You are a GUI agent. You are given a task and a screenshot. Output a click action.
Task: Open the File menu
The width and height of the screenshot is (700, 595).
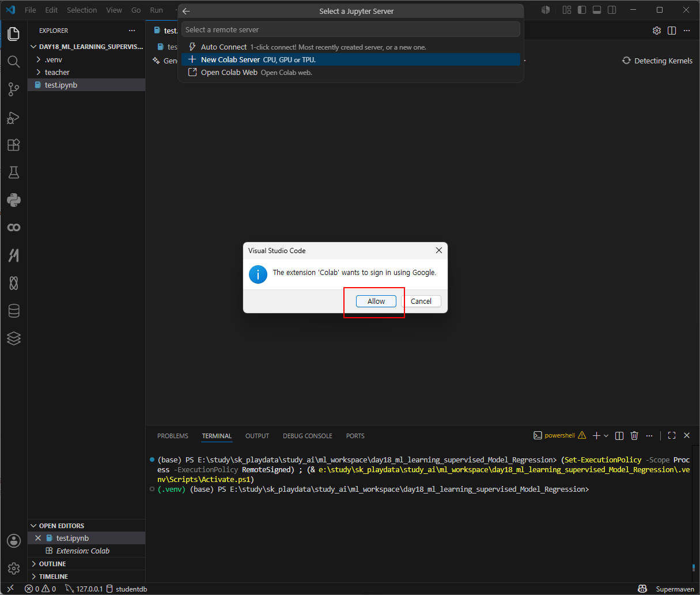[31, 10]
